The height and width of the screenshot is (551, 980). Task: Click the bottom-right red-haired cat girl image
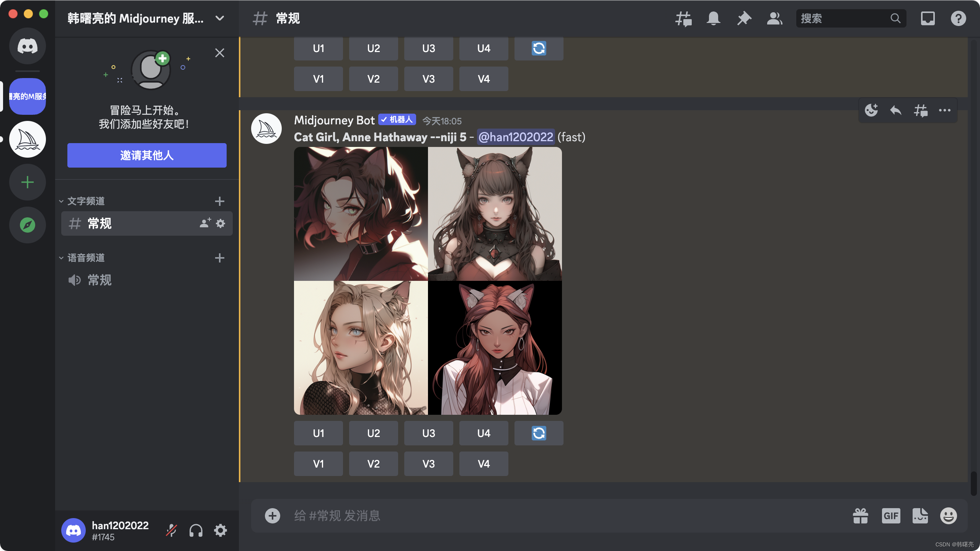click(x=495, y=348)
